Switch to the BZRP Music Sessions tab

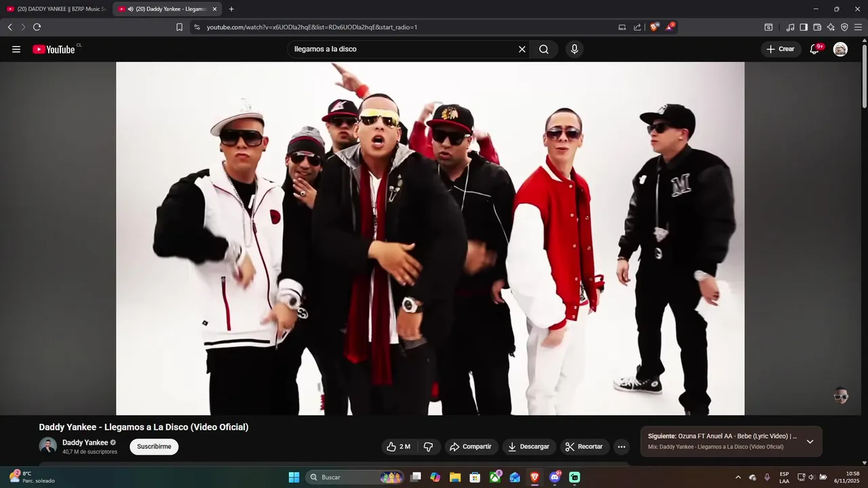[57, 9]
